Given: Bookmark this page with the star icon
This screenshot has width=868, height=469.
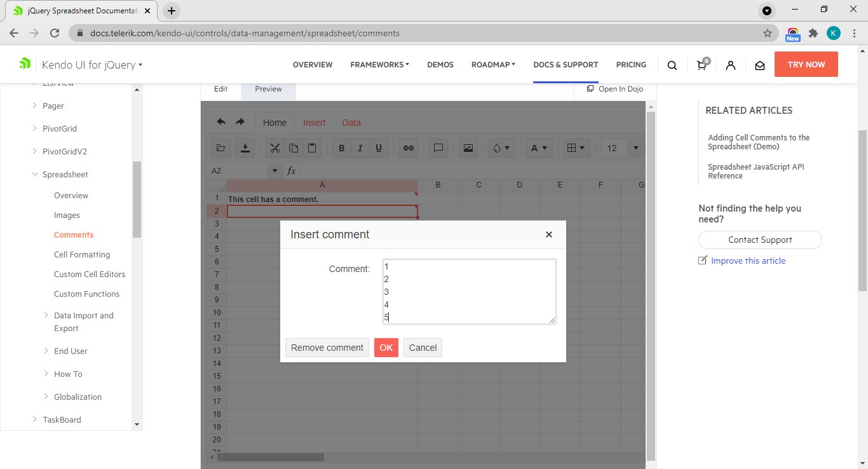Looking at the screenshot, I should click(768, 33).
